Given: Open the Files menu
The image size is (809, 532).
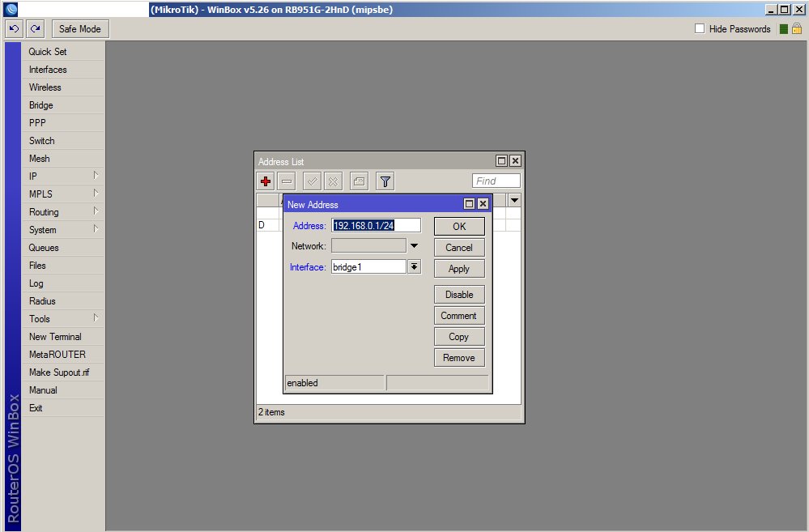Looking at the screenshot, I should (x=63, y=266).
